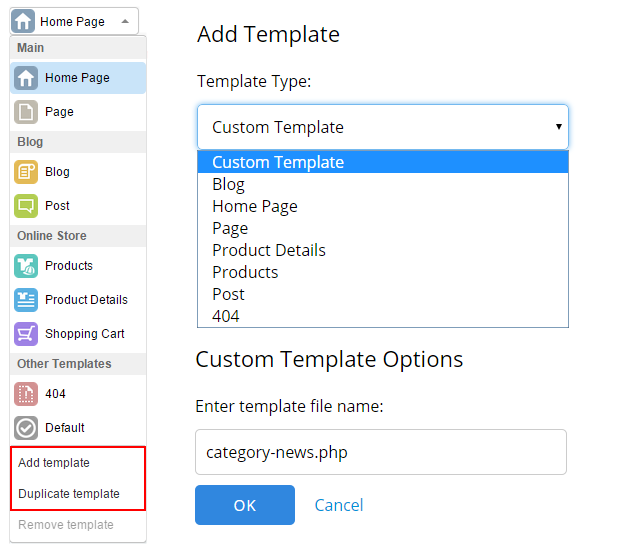
Task: Click the Post speech bubble icon
Action: tap(27, 206)
